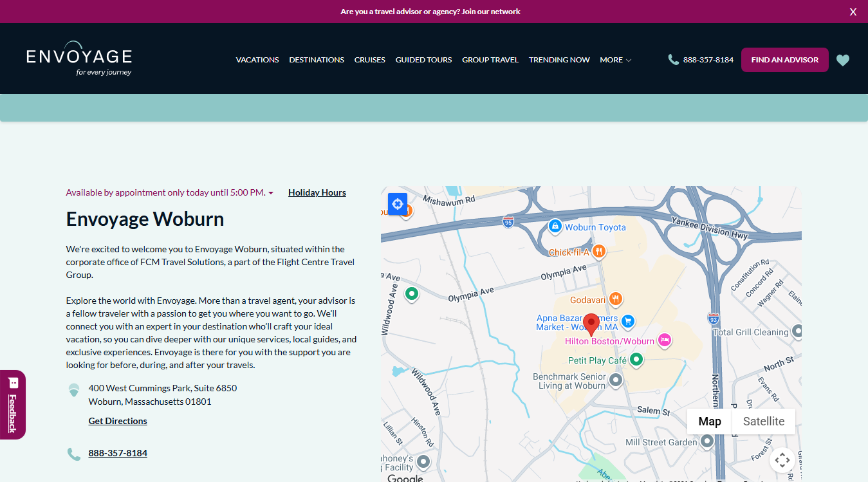Click Holiday Hours link
The width and height of the screenshot is (868, 482).
point(317,192)
